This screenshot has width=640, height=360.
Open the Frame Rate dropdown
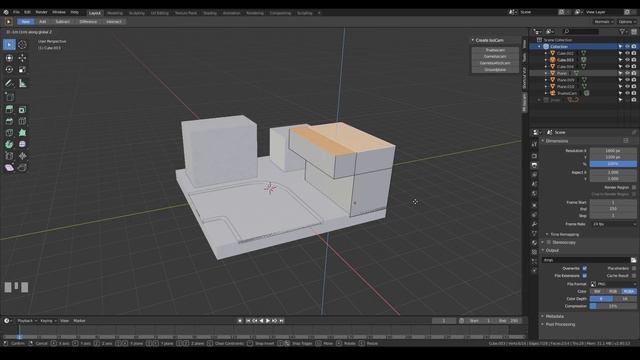[613, 224]
